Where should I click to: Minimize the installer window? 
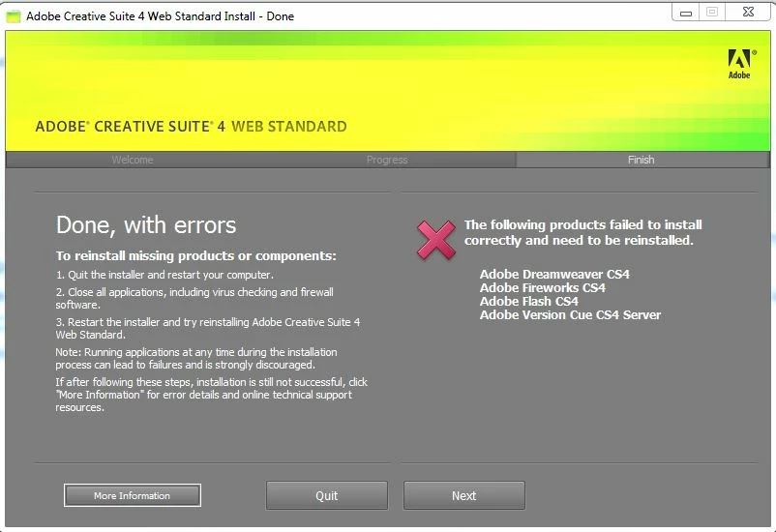[x=685, y=13]
